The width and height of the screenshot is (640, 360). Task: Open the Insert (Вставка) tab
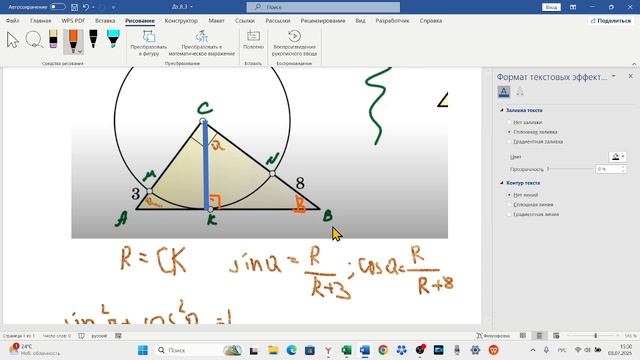pos(105,20)
